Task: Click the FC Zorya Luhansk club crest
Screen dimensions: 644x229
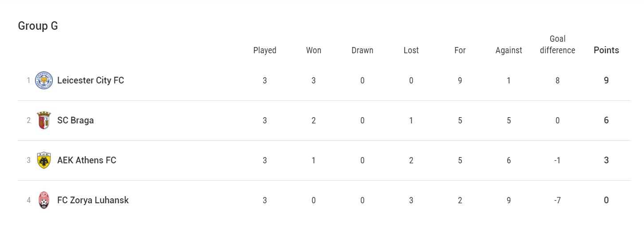Action: [x=44, y=200]
